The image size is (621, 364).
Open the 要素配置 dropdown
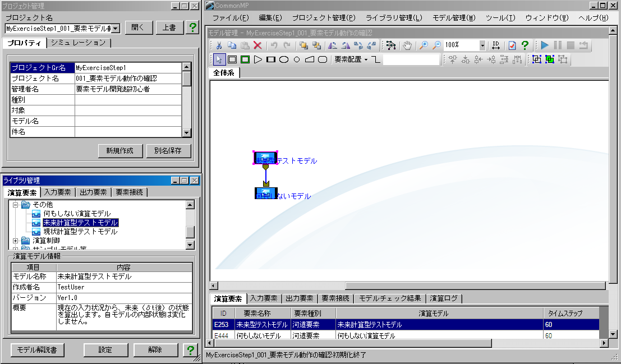[351, 59]
